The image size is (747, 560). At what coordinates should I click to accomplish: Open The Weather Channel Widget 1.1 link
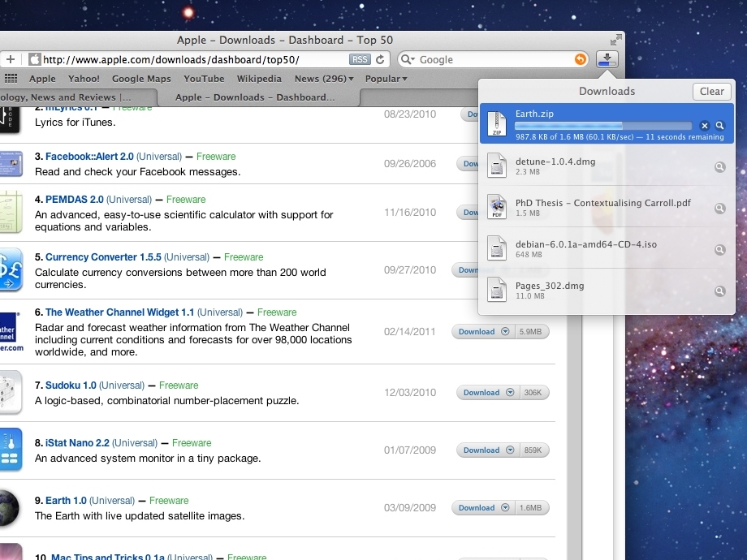click(119, 312)
